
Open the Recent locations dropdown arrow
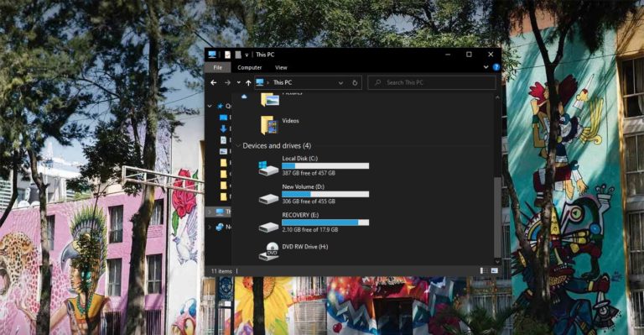click(239, 82)
